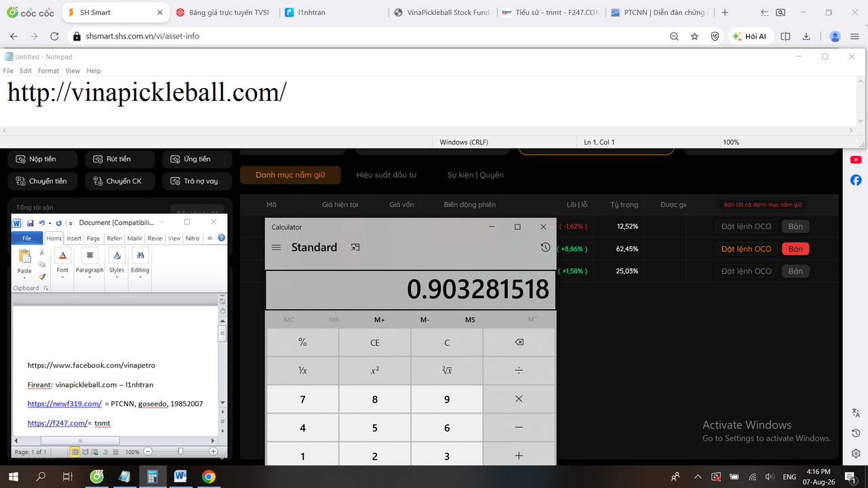The image size is (868, 488).
Task: Switch to the VinaPickleball Stock Fund browser tab
Action: click(441, 12)
